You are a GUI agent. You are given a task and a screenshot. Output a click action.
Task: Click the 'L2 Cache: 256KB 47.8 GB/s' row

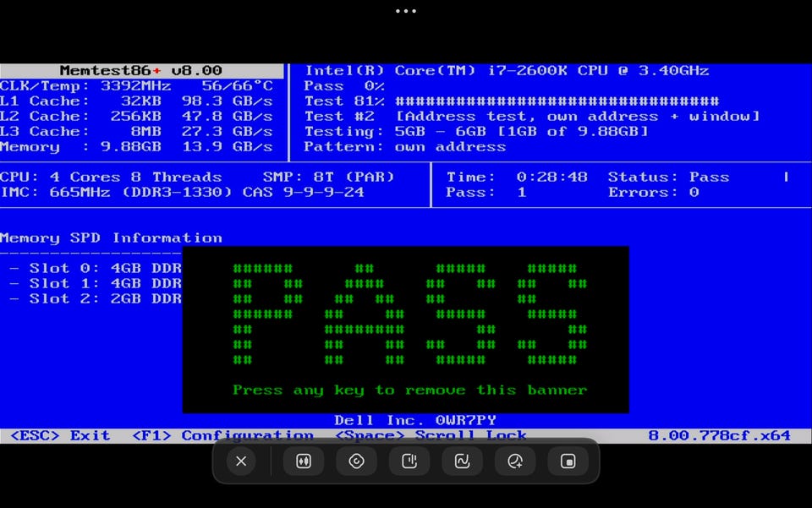137,116
